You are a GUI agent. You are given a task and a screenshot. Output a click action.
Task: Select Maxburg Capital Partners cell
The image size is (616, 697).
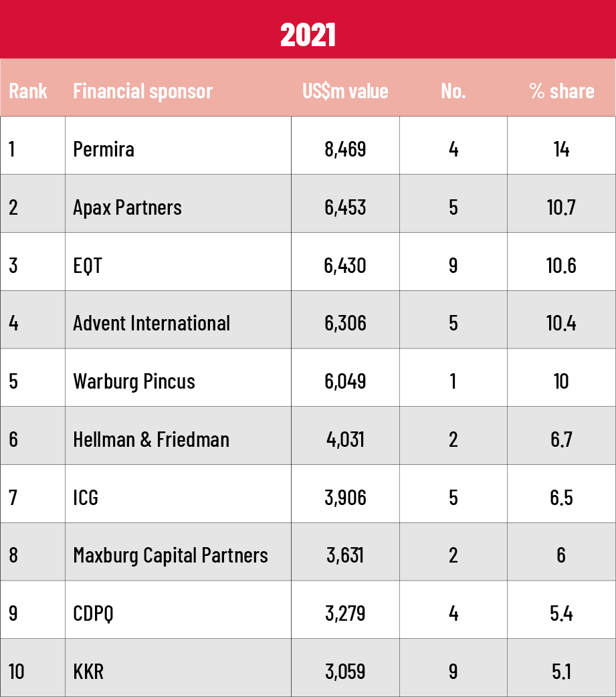[171, 555]
